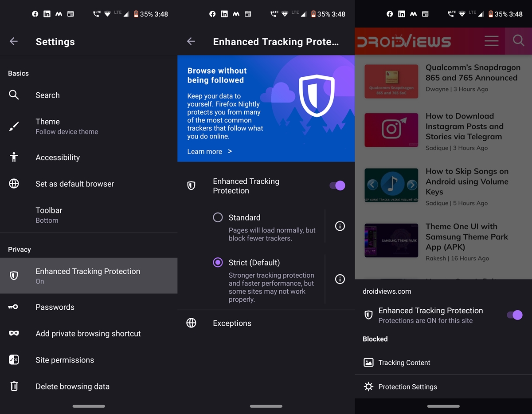Click the Protection Settings gear icon

[368, 386]
